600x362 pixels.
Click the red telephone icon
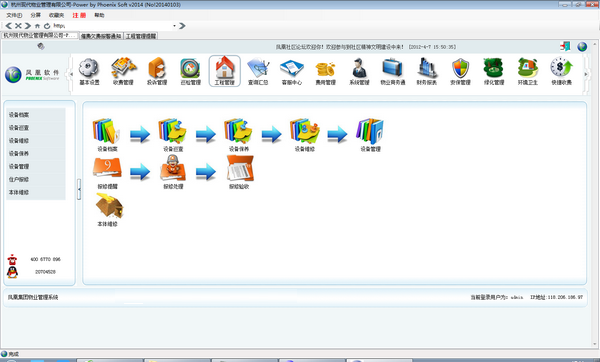(x=12, y=260)
